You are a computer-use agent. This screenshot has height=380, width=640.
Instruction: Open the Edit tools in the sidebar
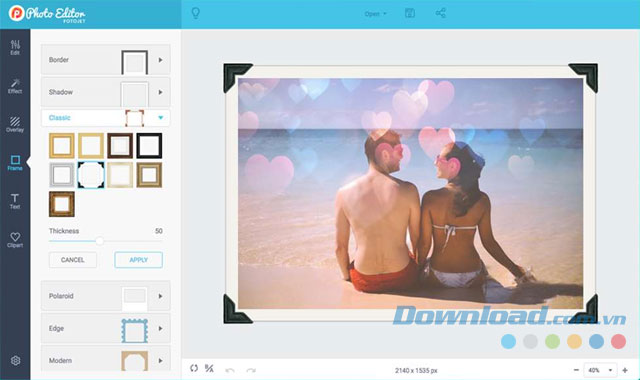pyautogui.click(x=15, y=47)
